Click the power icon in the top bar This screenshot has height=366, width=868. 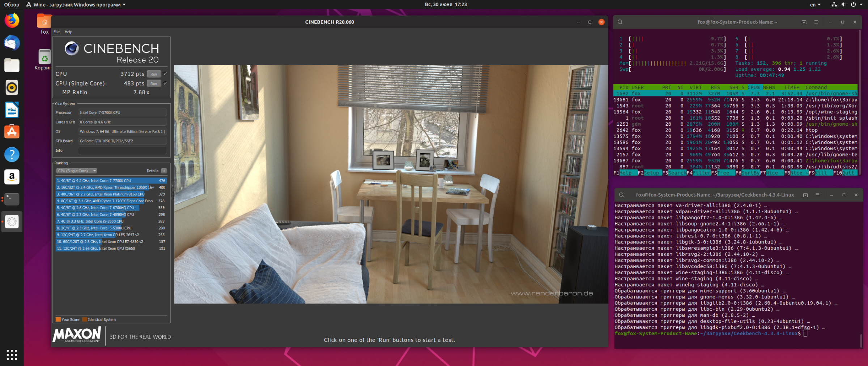(x=853, y=5)
